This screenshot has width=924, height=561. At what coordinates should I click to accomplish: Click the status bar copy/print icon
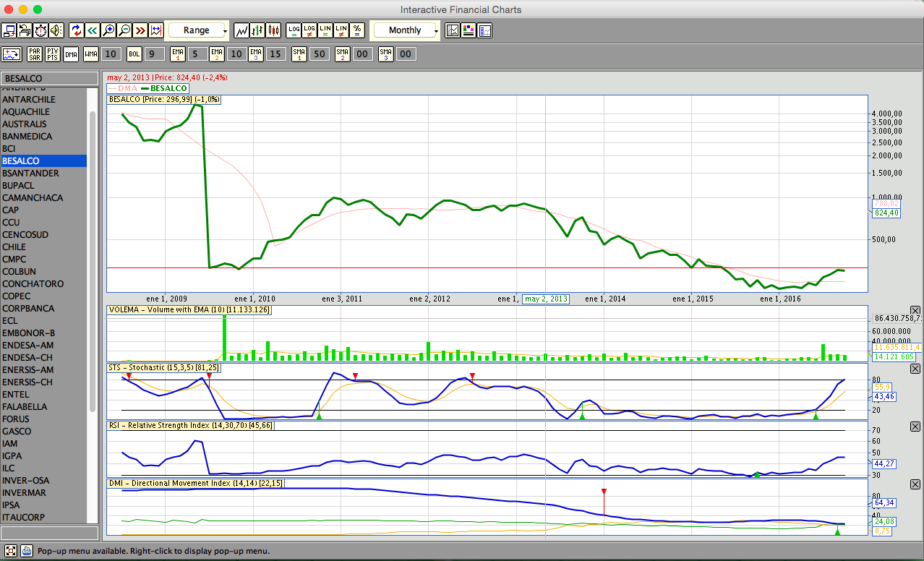[x=27, y=552]
